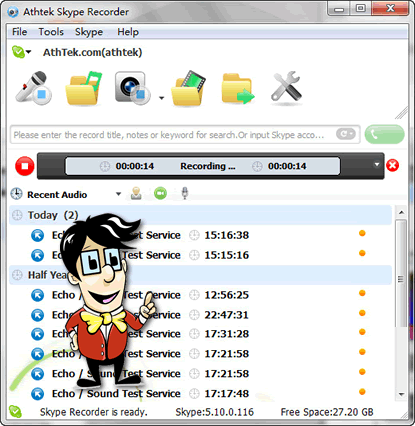The height and width of the screenshot is (426, 415).
Task: Click 'Free Space:27.20 GB' status text
Action: [327, 412]
